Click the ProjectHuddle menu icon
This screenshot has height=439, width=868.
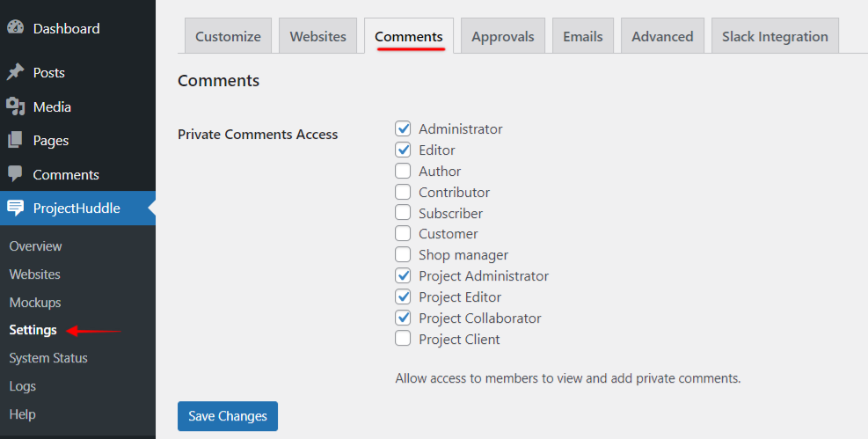pos(15,209)
